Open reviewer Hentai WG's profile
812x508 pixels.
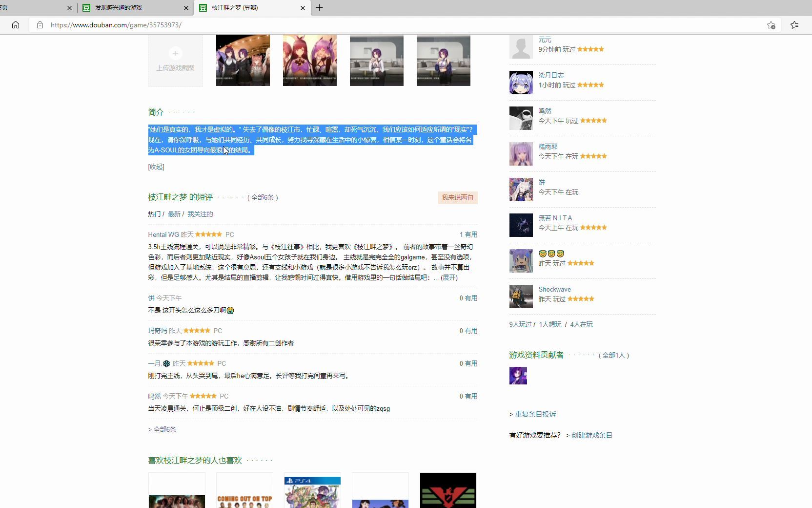(x=163, y=234)
